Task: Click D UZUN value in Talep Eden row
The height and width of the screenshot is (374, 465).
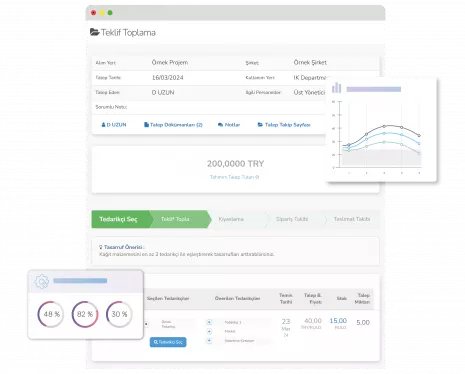Action: 163,92
